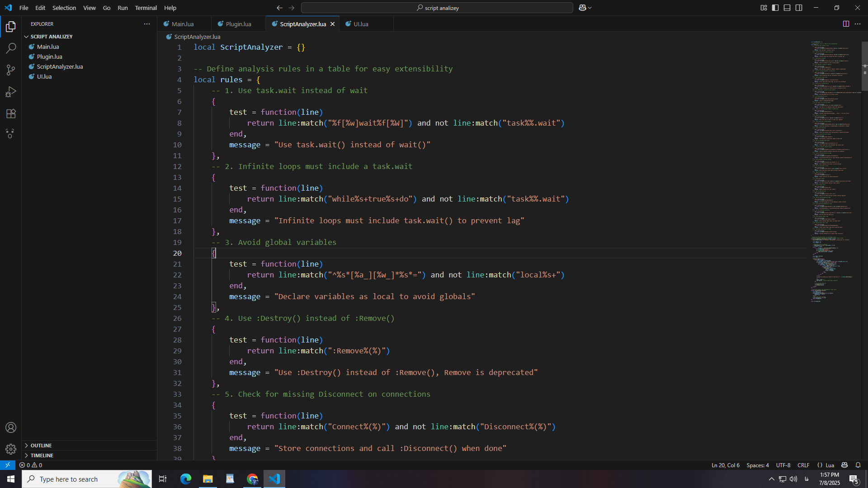The width and height of the screenshot is (868, 488).
Task: Expand the TIMELINE section
Action: pyautogui.click(x=42, y=455)
